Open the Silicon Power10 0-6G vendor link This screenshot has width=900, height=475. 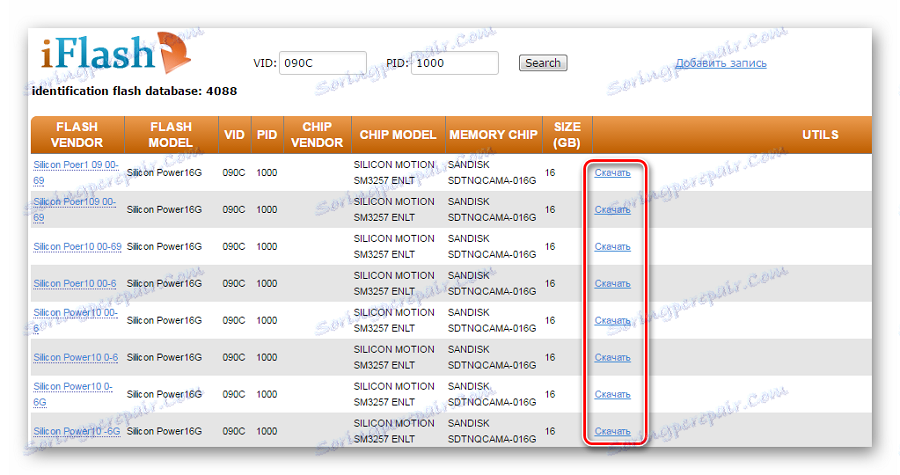point(73,394)
